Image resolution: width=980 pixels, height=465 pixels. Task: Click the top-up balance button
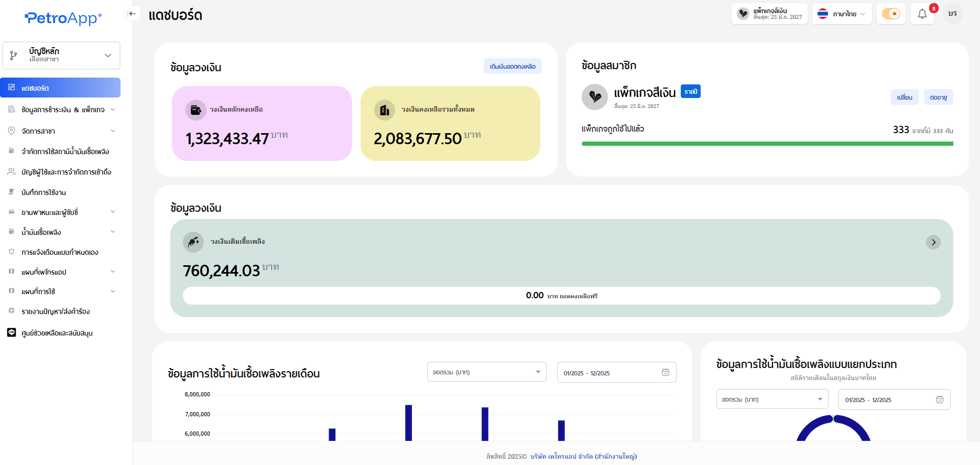(512, 67)
